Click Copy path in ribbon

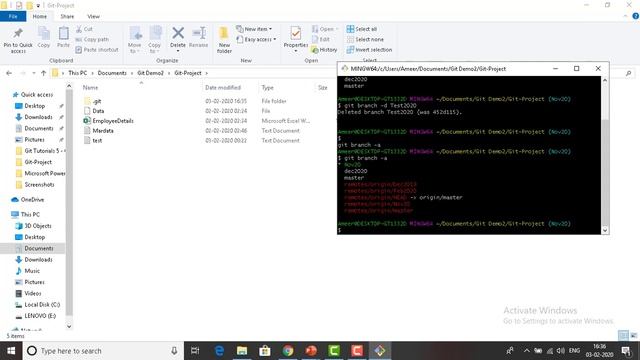pyautogui.click(x=92, y=40)
